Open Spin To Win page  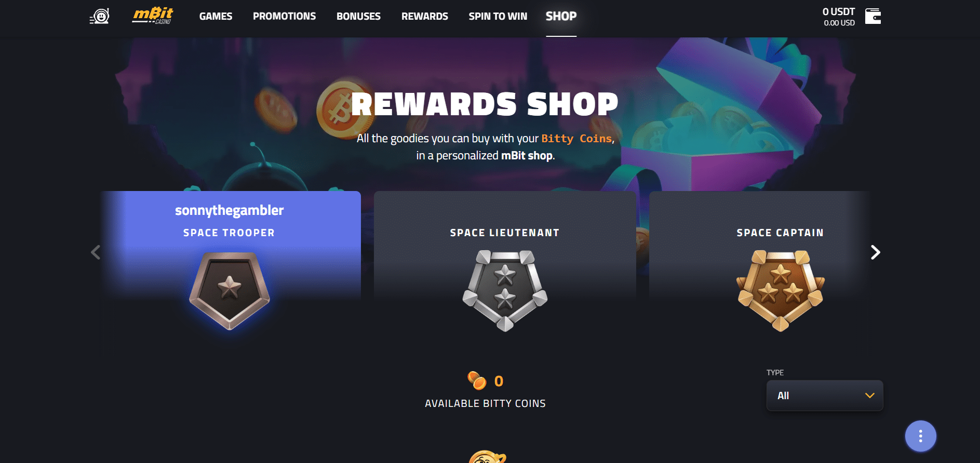(498, 16)
